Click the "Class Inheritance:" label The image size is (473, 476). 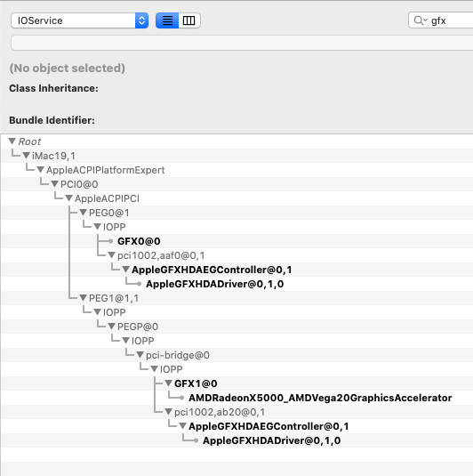(x=53, y=88)
